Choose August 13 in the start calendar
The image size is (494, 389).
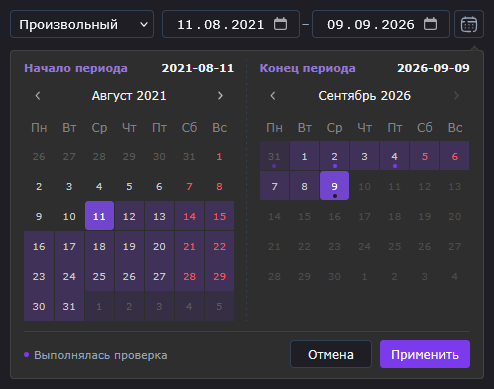coord(159,216)
